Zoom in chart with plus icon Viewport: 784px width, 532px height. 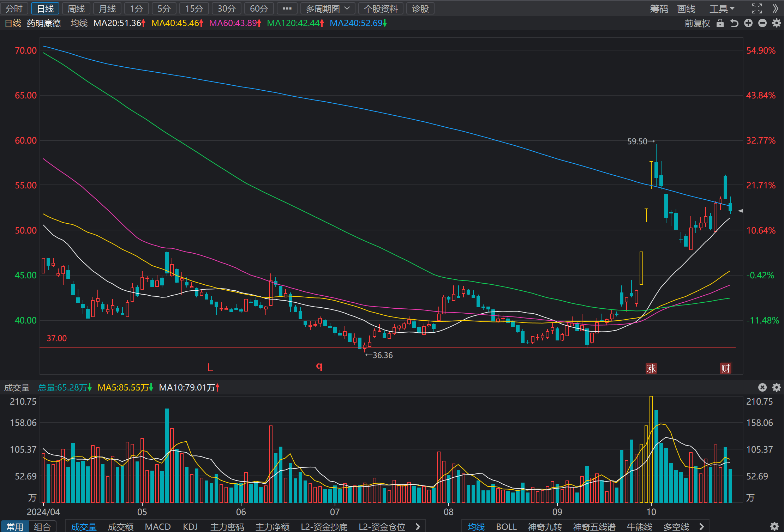click(748, 23)
